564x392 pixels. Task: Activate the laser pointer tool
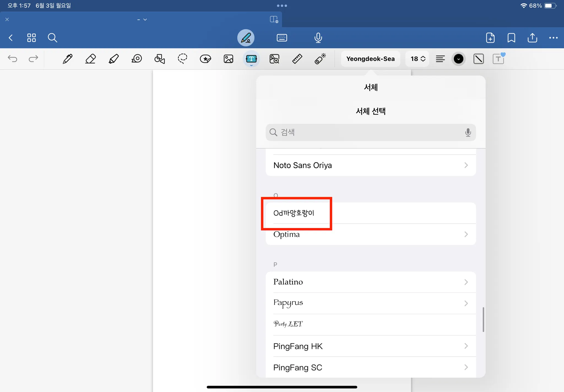(320, 59)
